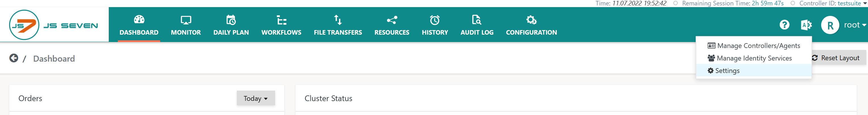The image size is (868, 115).
Task: Choose Manage Identity Services from menu
Action: (x=754, y=58)
